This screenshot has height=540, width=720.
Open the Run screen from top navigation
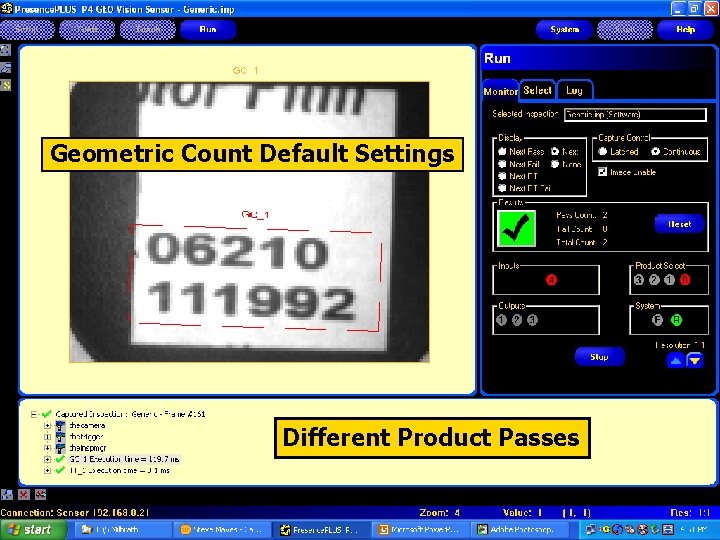(x=208, y=29)
